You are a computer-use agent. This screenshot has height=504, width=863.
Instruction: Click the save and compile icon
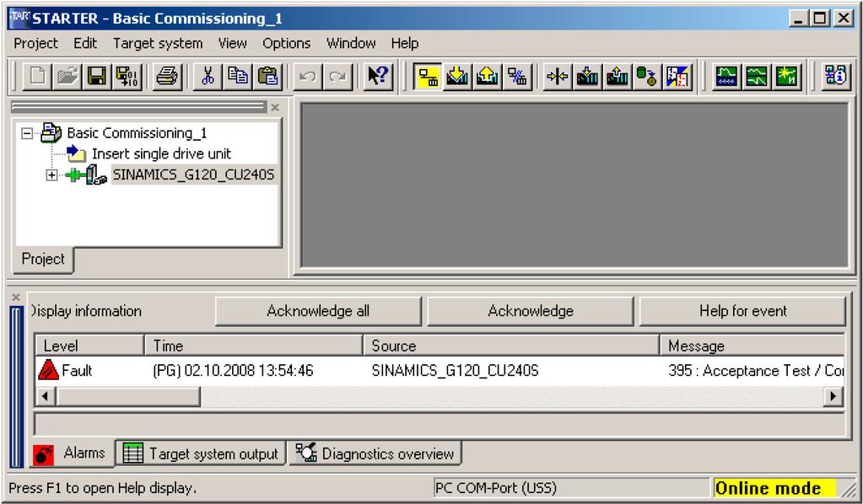(127, 76)
